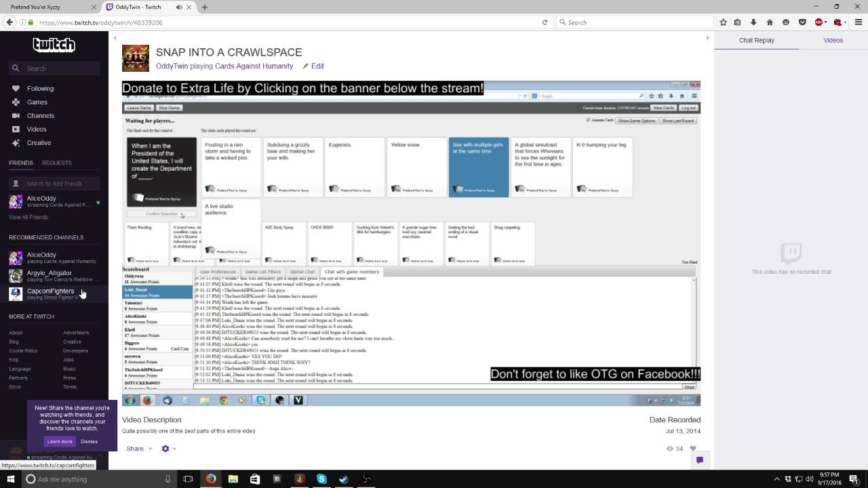The width and height of the screenshot is (868, 488).
Task: Click the OddyTwin channel avatar
Action: tap(135, 58)
